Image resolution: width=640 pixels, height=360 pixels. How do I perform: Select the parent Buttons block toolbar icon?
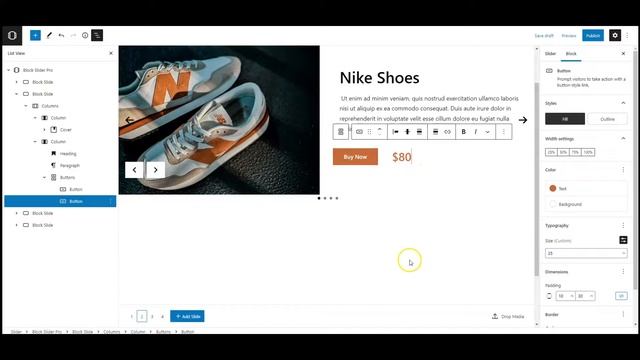(x=340, y=132)
